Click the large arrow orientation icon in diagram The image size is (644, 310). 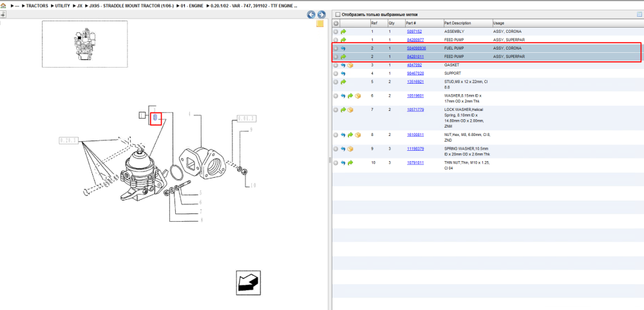[x=249, y=282]
